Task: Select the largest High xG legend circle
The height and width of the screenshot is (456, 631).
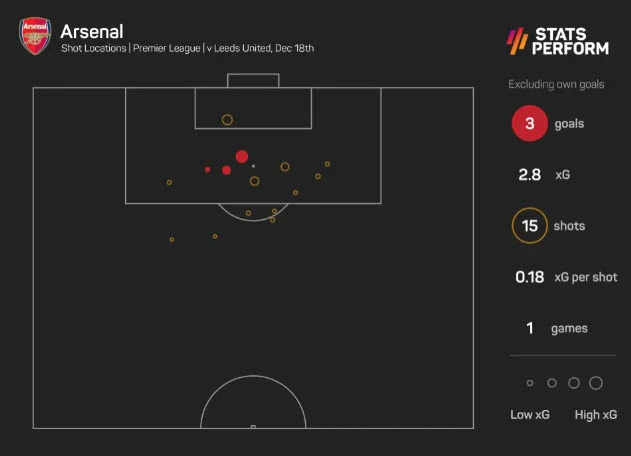Action: (x=596, y=383)
